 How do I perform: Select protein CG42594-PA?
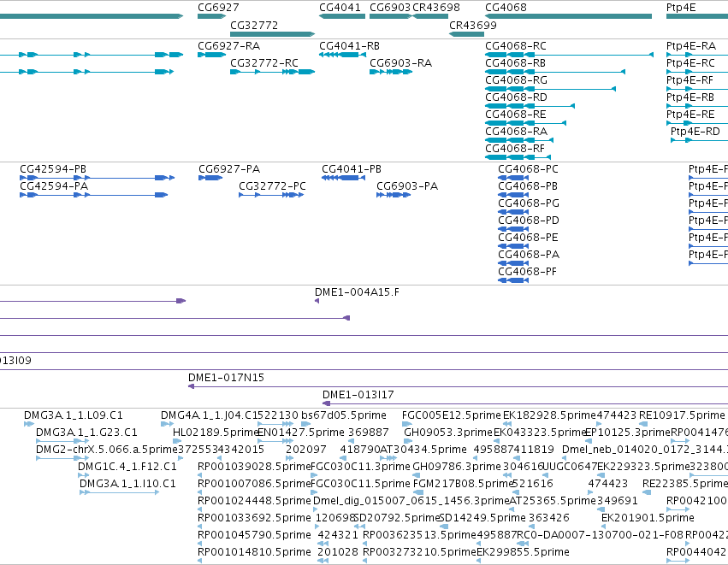point(54,186)
